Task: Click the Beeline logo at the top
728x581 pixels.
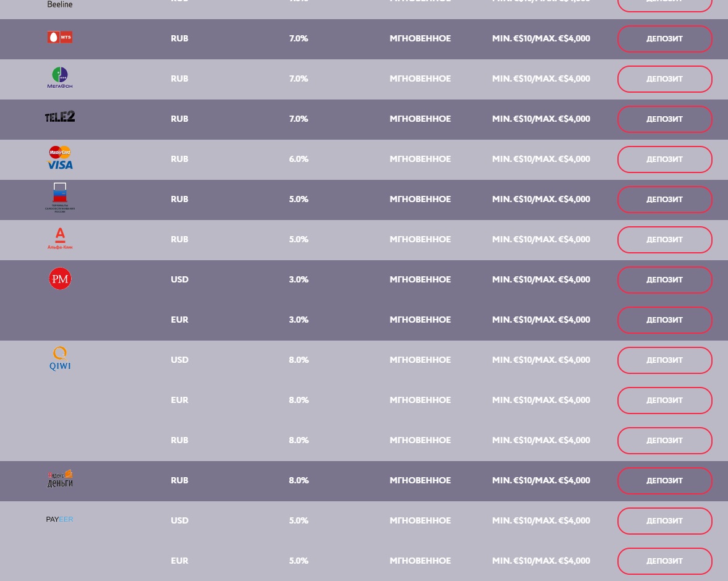Action: [60, 4]
